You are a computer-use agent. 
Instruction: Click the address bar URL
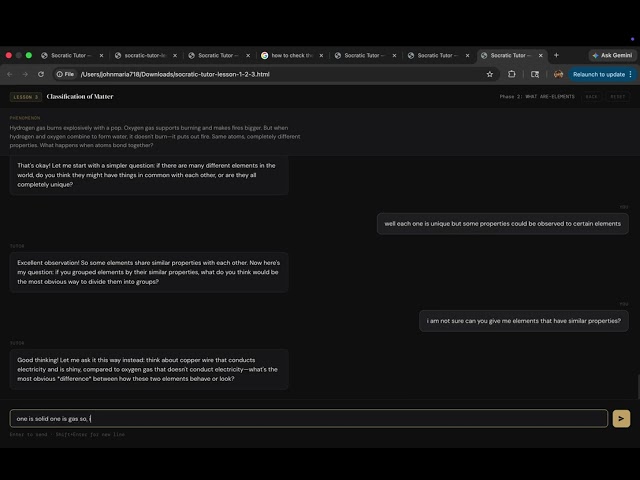click(x=175, y=74)
